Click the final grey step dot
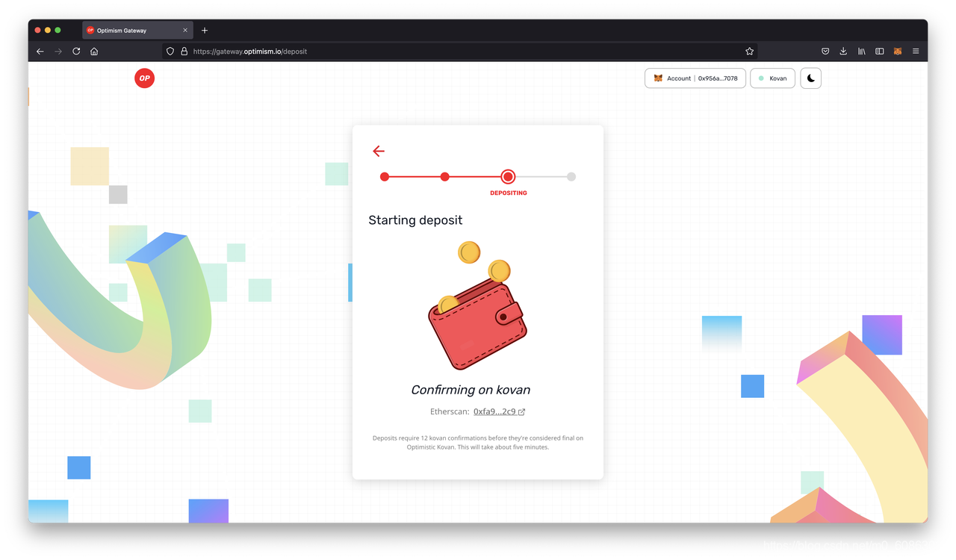The image size is (956, 560). coord(571,177)
